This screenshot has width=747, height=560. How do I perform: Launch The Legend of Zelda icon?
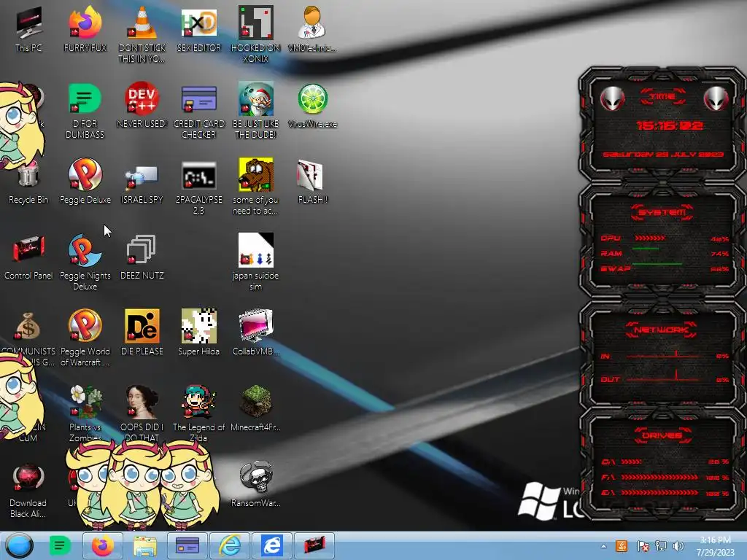pos(198,413)
